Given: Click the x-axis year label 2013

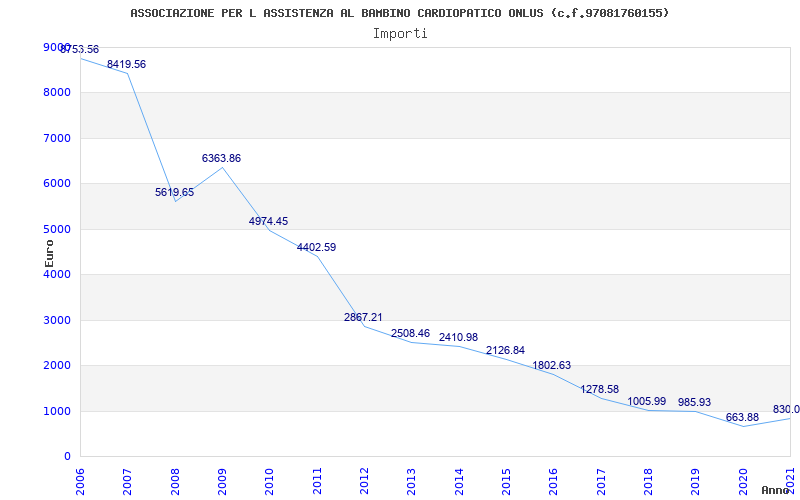Looking at the screenshot, I should pyautogui.click(x=412, y=481).
